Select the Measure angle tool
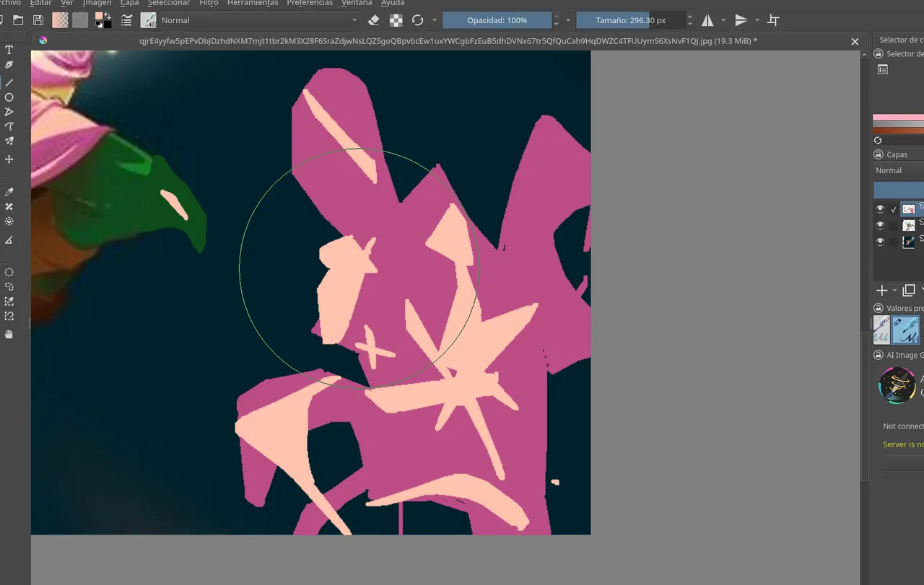Image resolution: width=924 pixels, height=585 pixels. pos(9,239)
